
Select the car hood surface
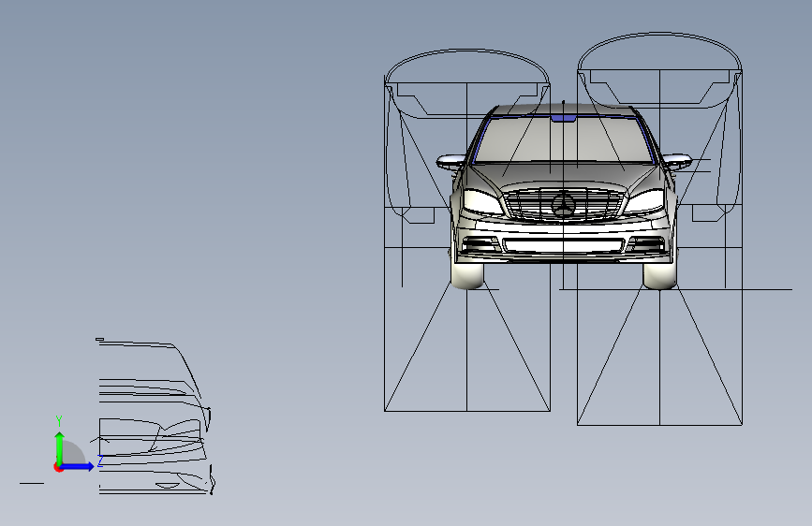pos(563,175)
